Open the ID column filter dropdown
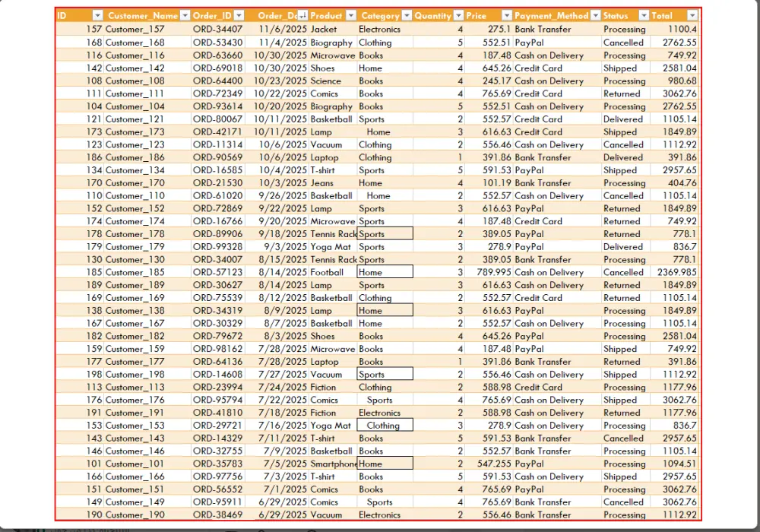760x532 pixels. pyautogui.click(x=97, y=15)
